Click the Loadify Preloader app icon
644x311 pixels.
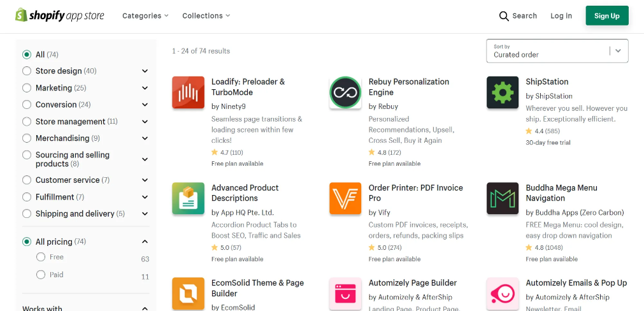click(188, 92)
